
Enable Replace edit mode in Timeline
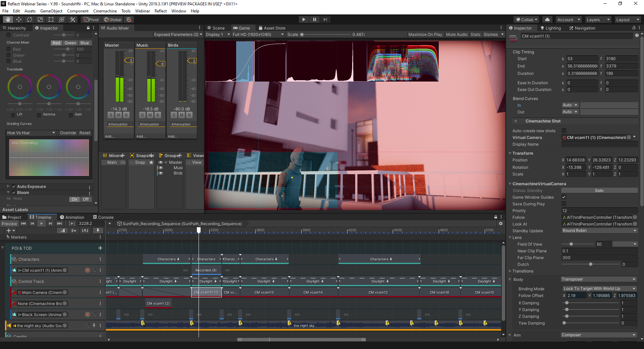[x=85, y=231]
